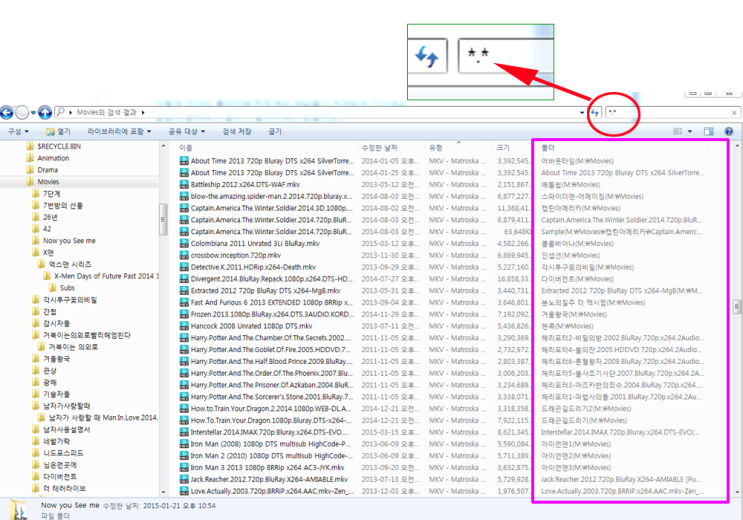The width and height of the screenshot is (743, 520).
Task: Expand the address bar history dropdown
Action: tap(582, 113)
